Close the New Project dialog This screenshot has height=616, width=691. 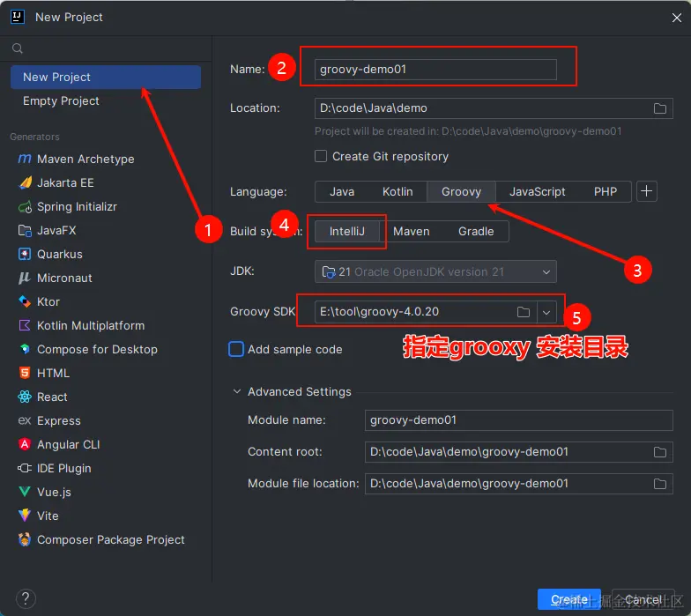677,18
